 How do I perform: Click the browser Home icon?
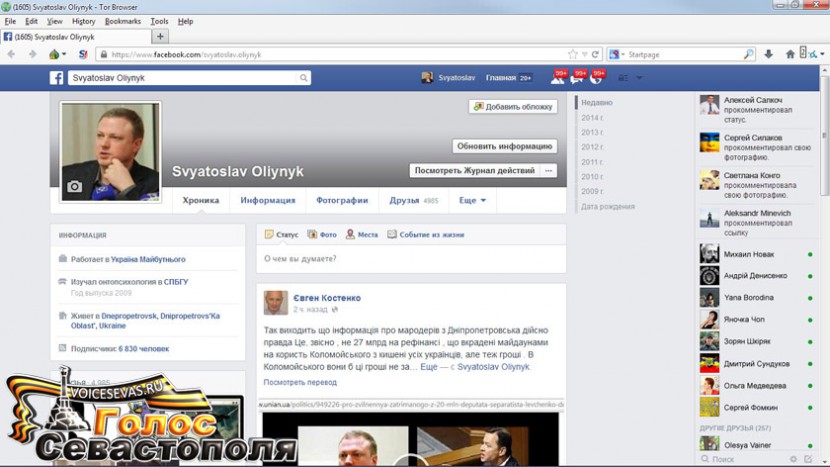tap(789, 54)
